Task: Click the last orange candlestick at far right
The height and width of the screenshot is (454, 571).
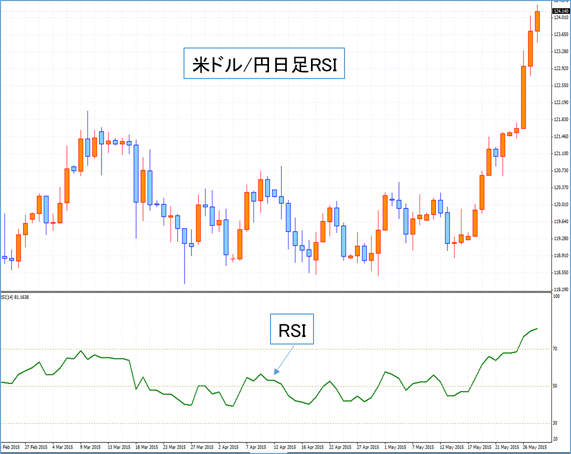Action: 537,21
